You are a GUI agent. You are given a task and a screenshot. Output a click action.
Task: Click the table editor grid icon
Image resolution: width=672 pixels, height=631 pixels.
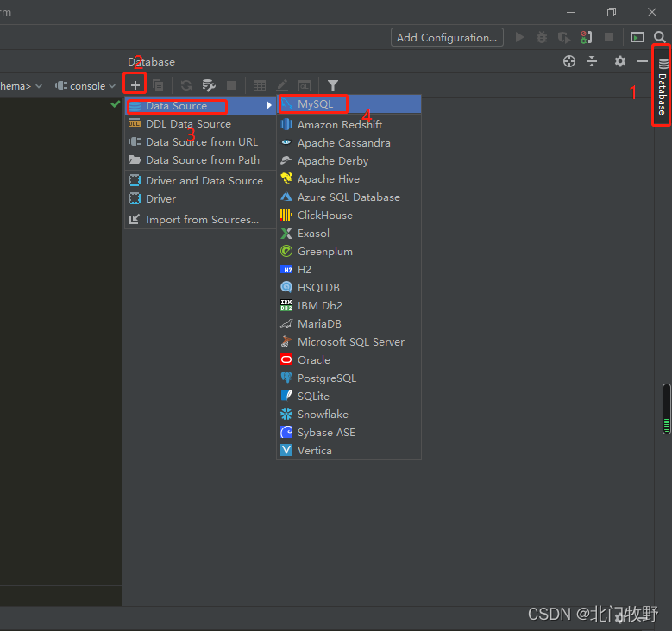click(260, 85)
